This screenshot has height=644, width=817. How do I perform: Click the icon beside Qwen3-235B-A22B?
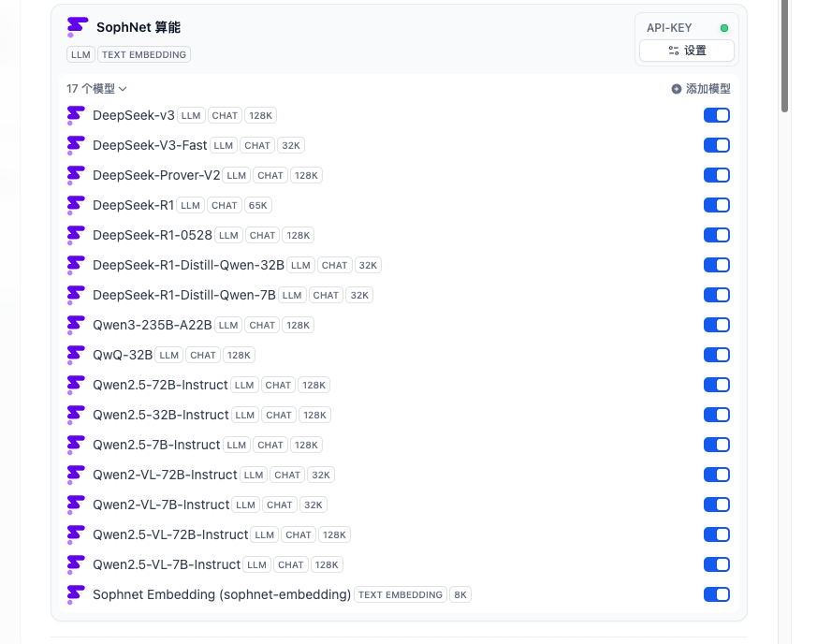[x=76, y=325]
